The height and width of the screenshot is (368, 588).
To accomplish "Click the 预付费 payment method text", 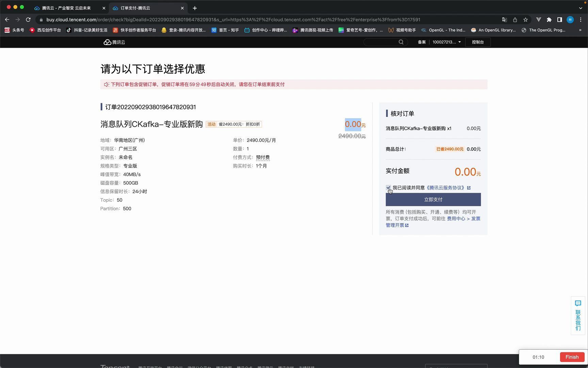I will click(263, 157).
